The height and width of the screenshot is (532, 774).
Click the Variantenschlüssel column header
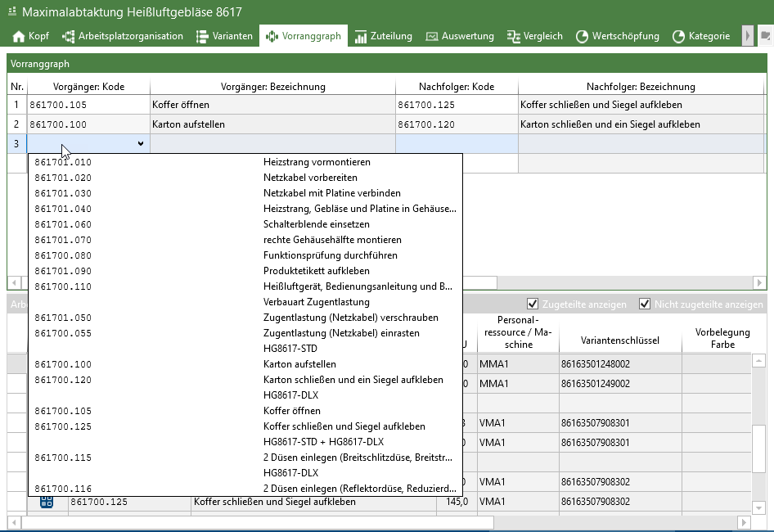620,340
